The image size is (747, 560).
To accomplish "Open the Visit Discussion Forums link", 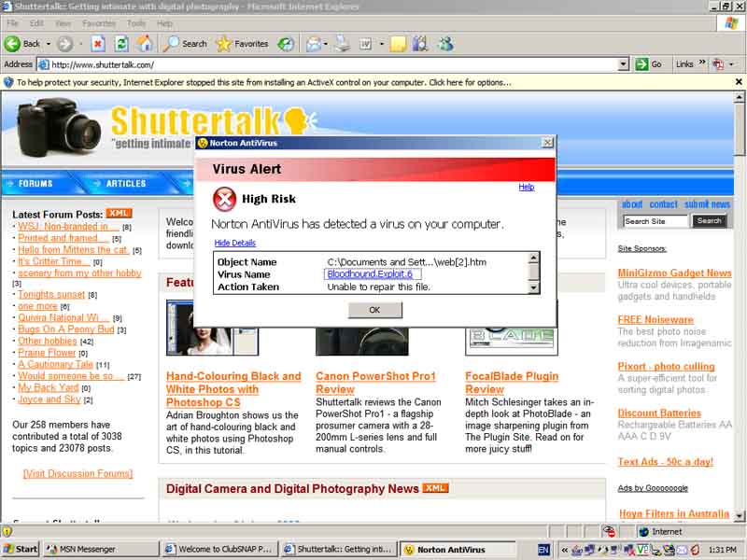I will [x=78, y=473].
